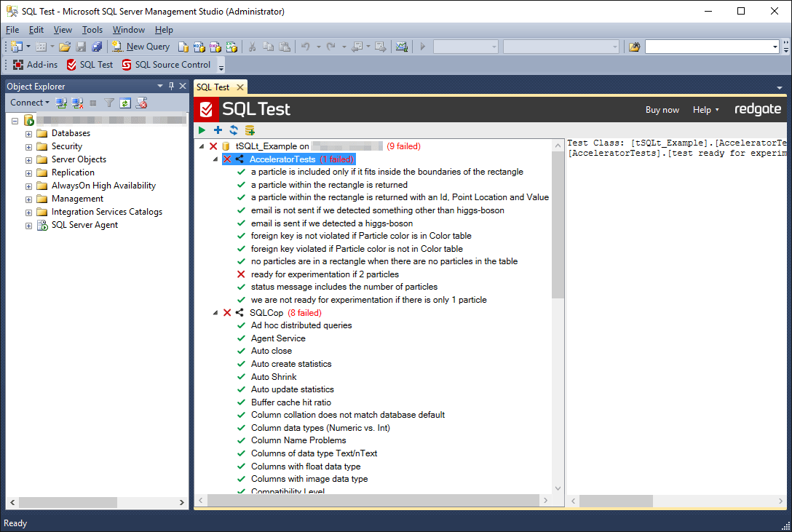Open the Add-ins toolbar item
The width and height of the screenshot is (792, 532).
(36, 65)
